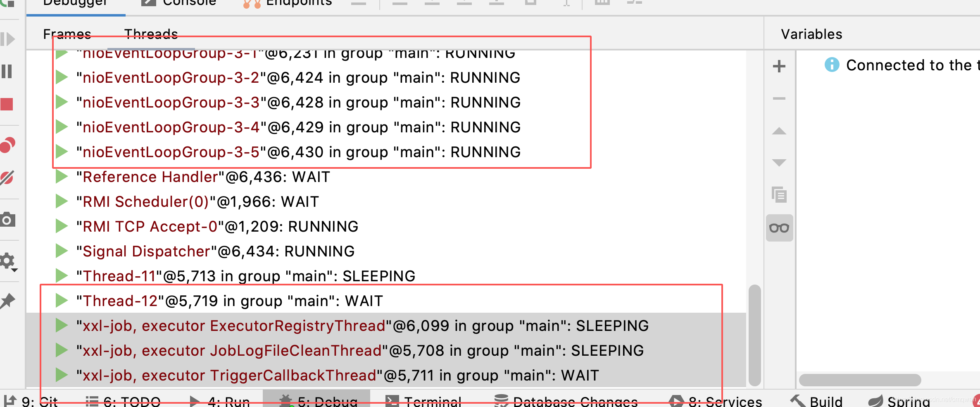Pause program execution

[7, 71]
